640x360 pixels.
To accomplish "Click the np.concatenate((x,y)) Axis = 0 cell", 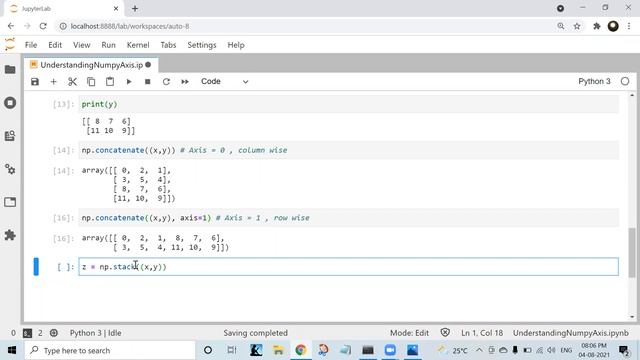I will coord(349,150).
